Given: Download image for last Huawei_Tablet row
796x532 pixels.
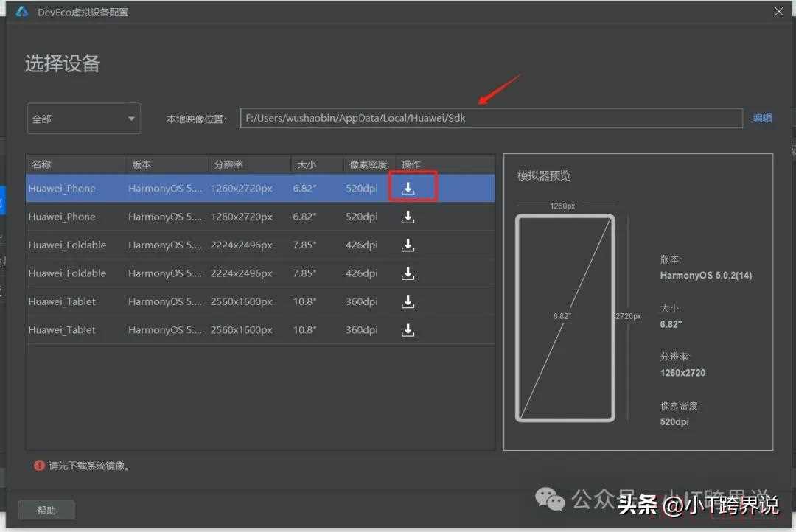Looking at the screenshot, I should (408, 330).
